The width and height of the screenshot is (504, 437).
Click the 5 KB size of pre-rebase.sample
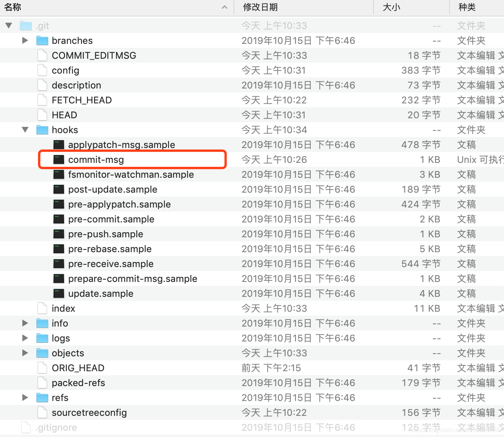pyautogui.click(x=430, y=249)
